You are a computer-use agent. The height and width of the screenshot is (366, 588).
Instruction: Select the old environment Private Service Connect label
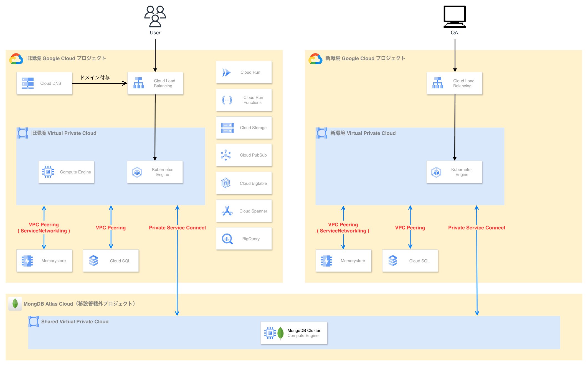[177, 228]
